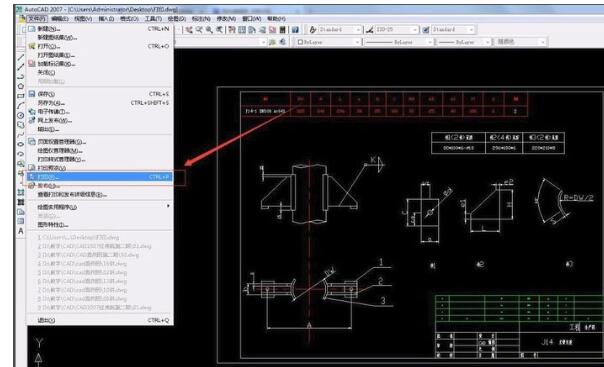Select the Line tool in draw toolbar
This screenshot has height=367, width=604.
[21, 58]
